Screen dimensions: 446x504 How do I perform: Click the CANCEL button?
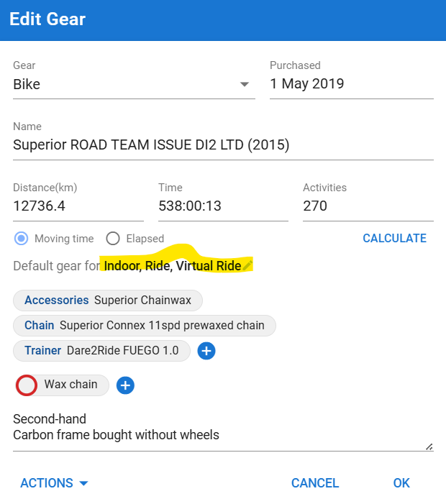(x=315, y=482)
